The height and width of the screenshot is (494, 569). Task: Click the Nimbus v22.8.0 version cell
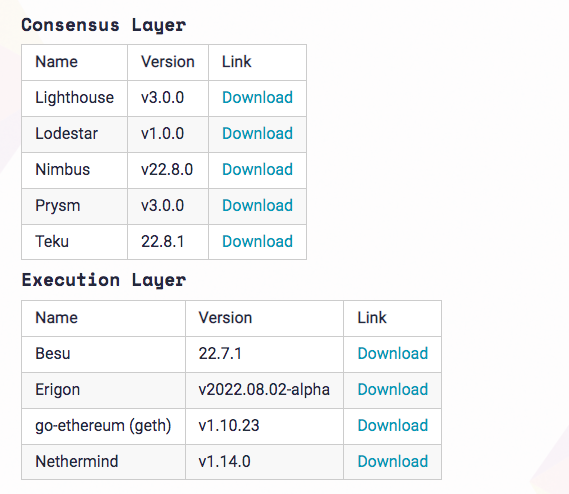point(168,170)
